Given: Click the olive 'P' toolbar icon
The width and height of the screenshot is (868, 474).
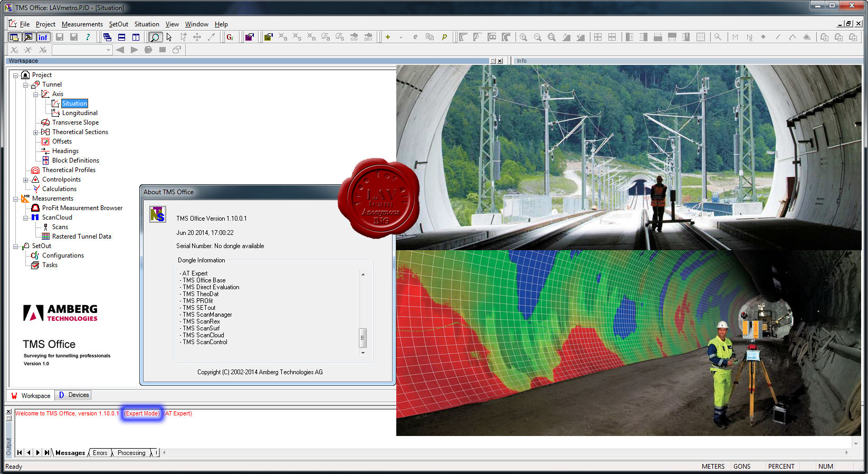Looking at the screenshot, I should click(x=444, y=37).
